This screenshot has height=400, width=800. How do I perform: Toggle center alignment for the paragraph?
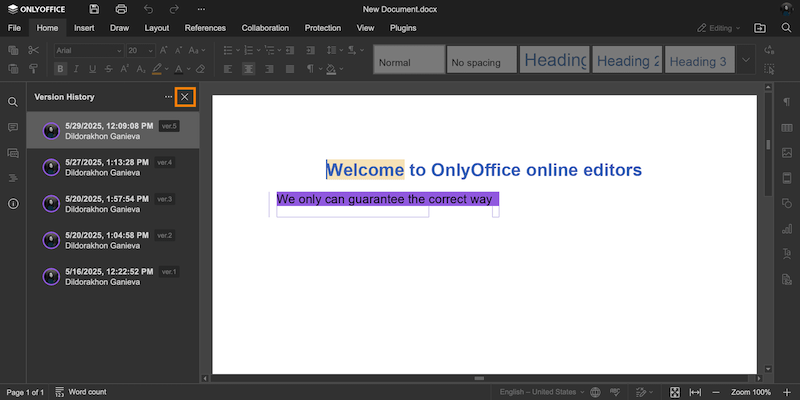247,69
